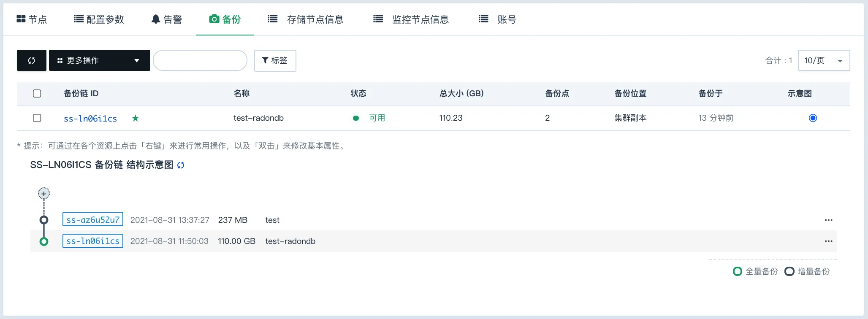Image resolution: width=868 pixels, height=319 pixels.
Task: Open the 监控节点信息 tab
Action: coord(411,19)
